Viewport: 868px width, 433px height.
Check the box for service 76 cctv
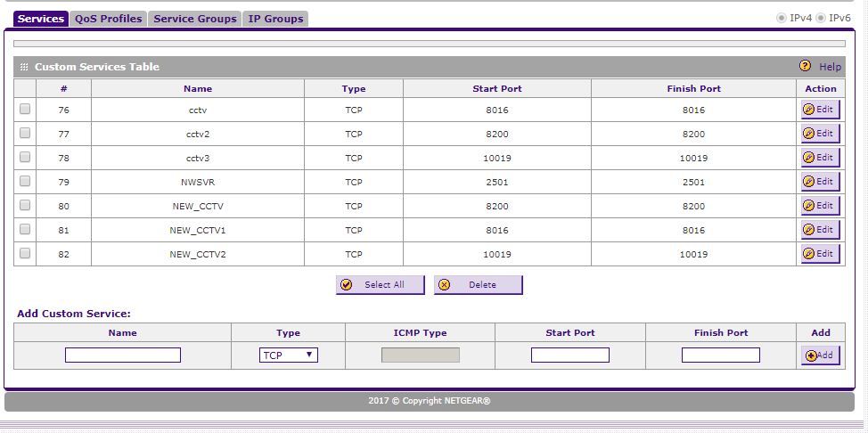tap(25, 110)
